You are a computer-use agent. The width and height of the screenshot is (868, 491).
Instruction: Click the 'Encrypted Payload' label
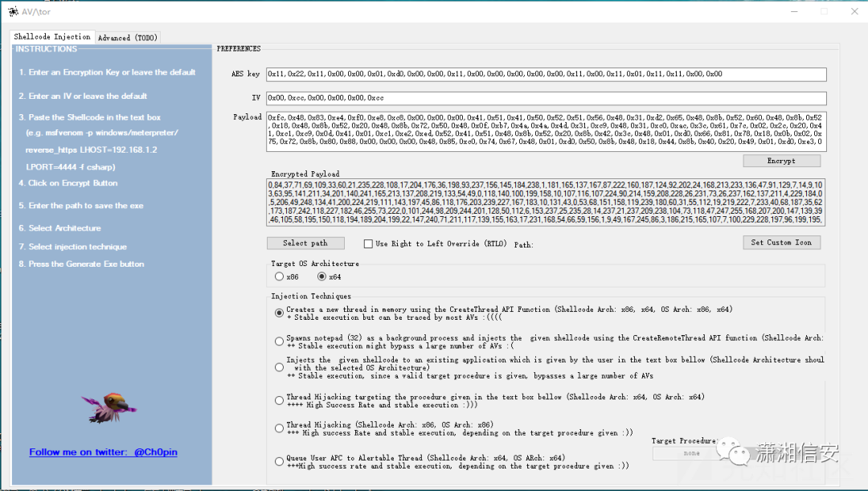tap(305, 174)
